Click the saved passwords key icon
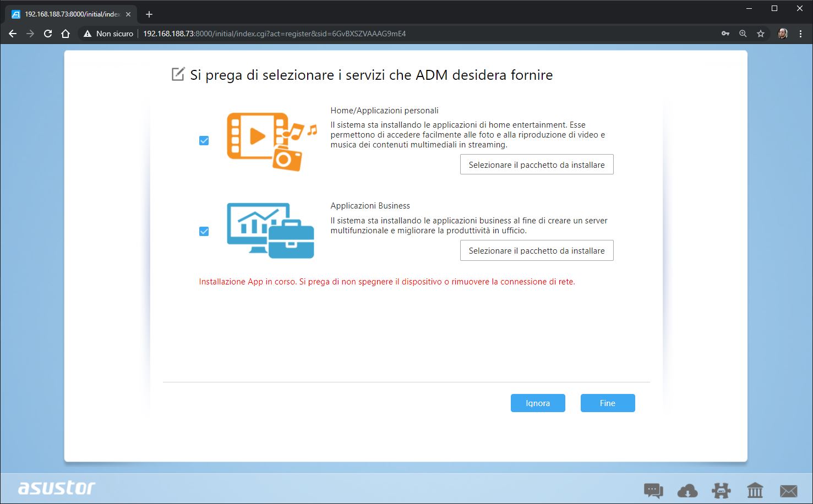 [725, 34]
